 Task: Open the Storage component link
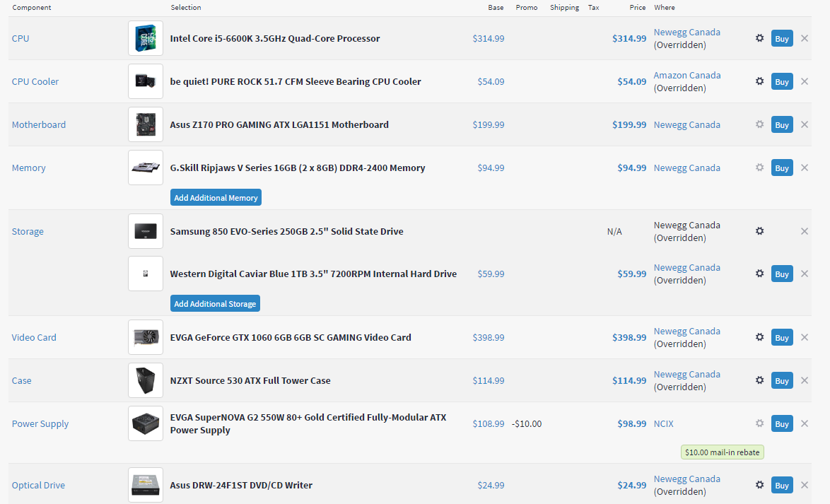pyautogui.click(x=28, y=231)
